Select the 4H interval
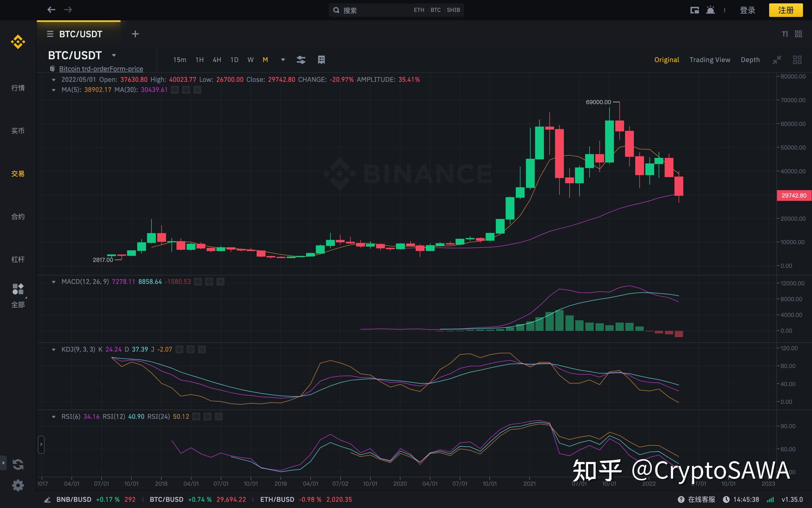The image size is (812, 508). pos(217,60)
